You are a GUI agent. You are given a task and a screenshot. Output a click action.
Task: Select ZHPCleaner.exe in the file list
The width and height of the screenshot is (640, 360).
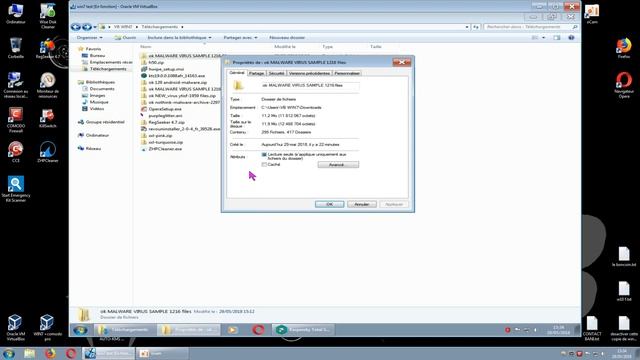(x=165, y=149)
